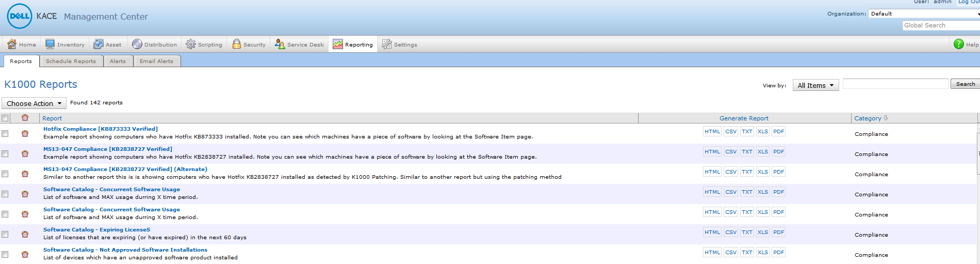Open the Settings tools icon
The image size is (980, 264).
click(x=387, y=44)
